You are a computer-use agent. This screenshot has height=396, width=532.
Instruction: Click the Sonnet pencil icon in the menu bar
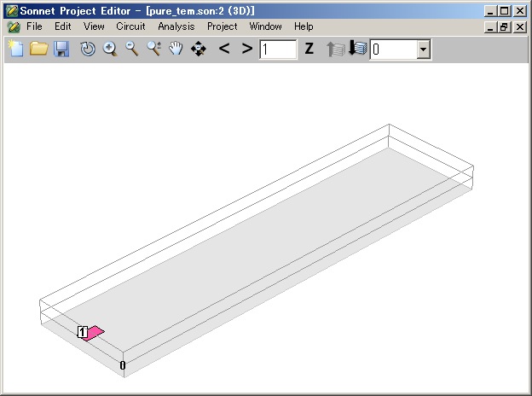[14, 26]
